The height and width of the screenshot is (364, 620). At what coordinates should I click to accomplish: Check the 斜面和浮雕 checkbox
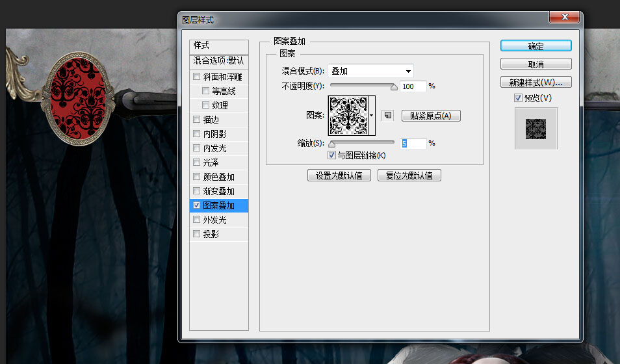196,76
